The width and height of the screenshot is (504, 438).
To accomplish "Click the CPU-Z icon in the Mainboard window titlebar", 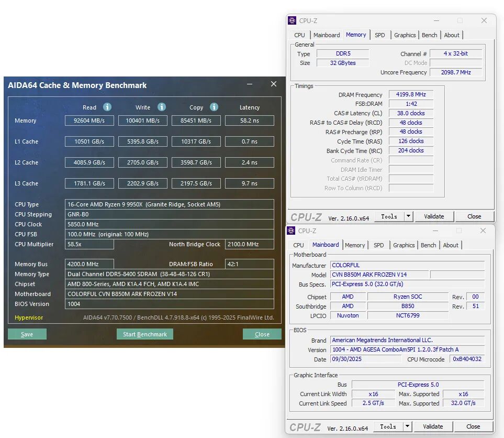I will tap(290, 231).
